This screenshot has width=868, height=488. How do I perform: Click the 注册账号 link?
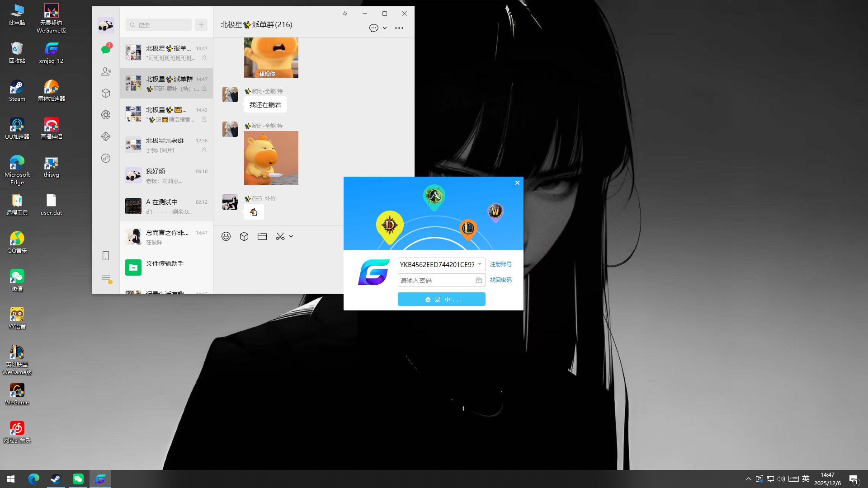tap(500, 264)
